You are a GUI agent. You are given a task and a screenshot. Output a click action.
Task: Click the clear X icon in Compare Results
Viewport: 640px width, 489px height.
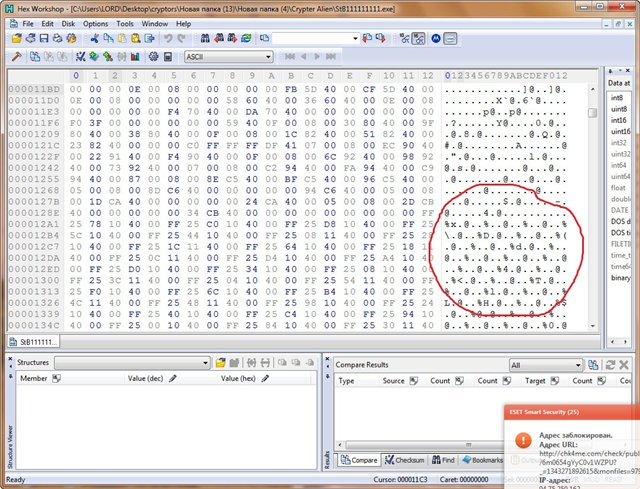[624, 365]
